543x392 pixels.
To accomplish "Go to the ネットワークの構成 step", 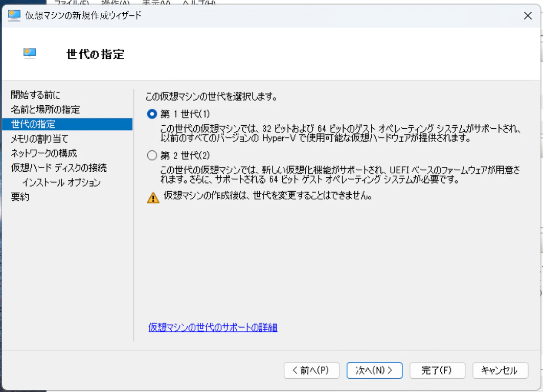I will click(x=43, y=153).
